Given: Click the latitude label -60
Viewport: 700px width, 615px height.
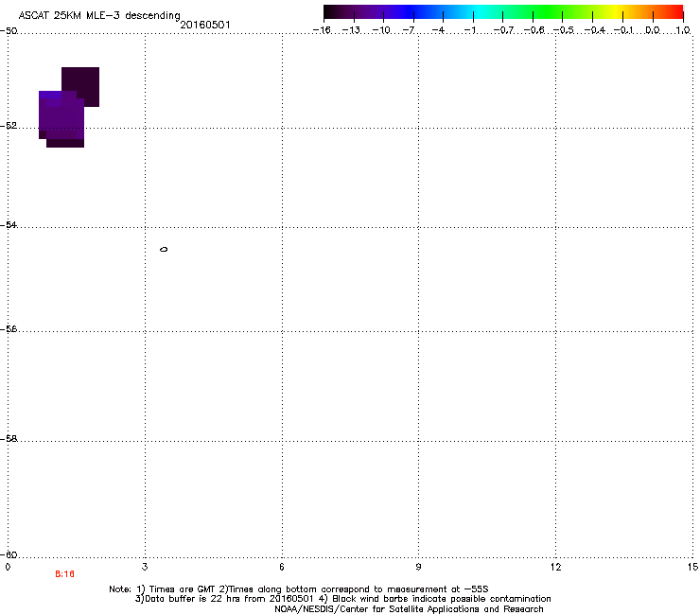Looking at the screenshot, I should point(9,554).
